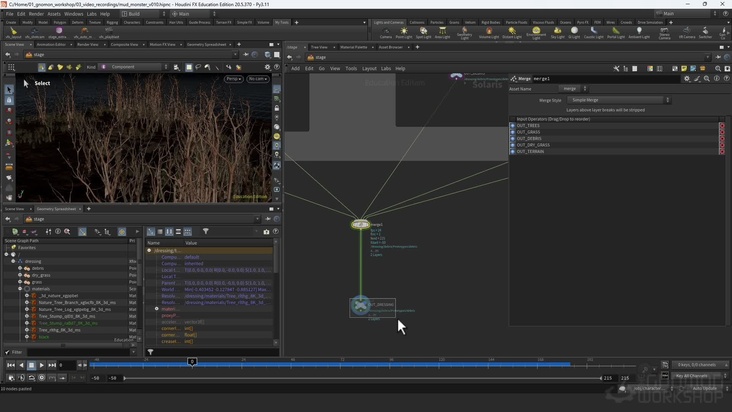Add a Caustic Light from the shelf

593,33
